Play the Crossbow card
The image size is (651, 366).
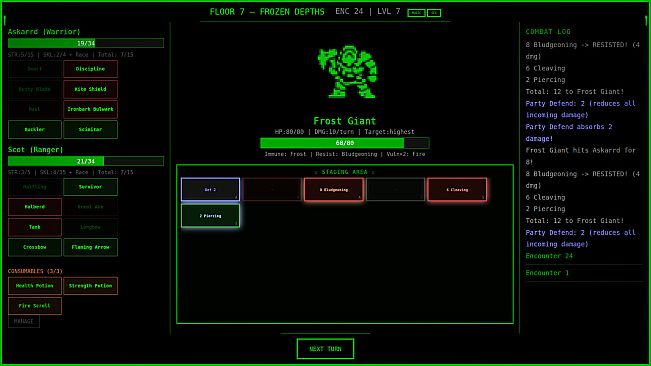(x=35, y=247)
